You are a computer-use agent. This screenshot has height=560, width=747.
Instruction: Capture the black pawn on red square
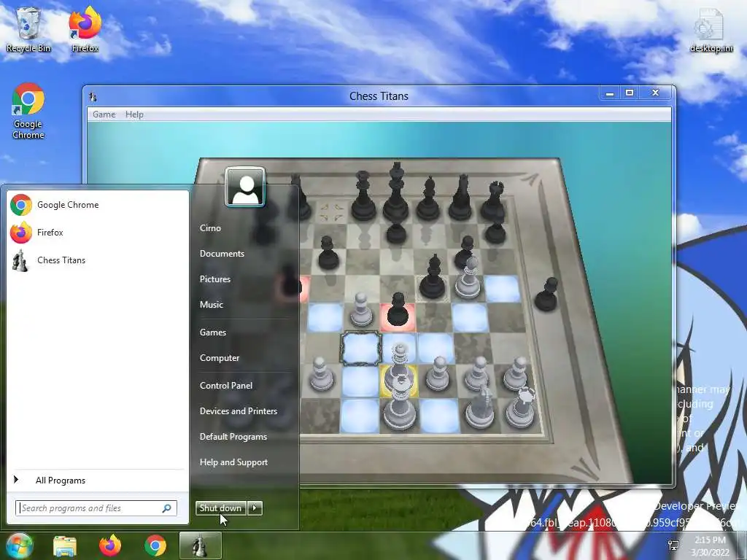pos(398,312)
